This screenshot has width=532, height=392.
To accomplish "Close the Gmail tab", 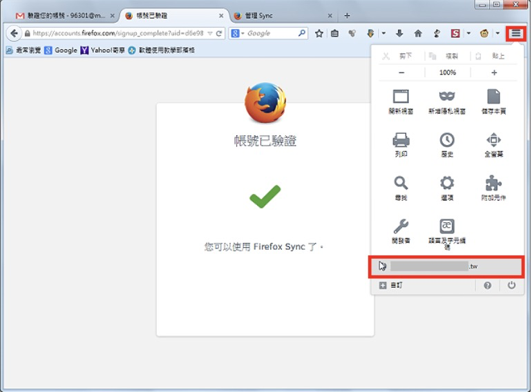I will pos(113,16).
